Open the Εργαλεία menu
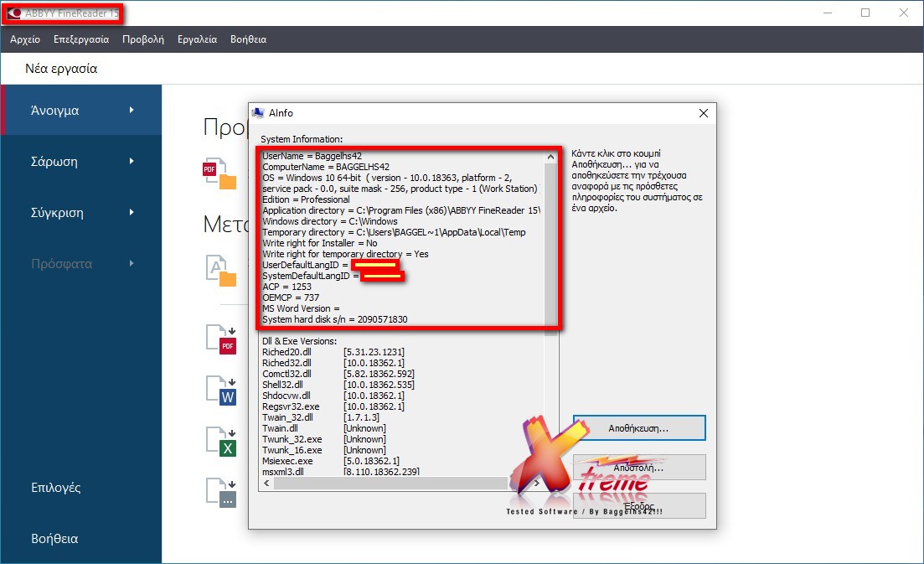Image resolution: width=924 pixels, height=564 pixels. [198, 39]
